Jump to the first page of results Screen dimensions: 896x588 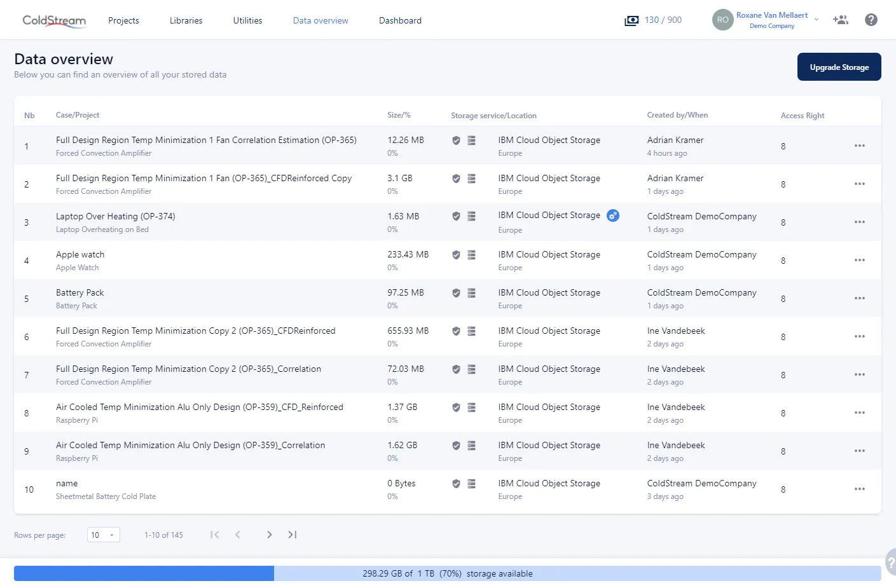(x=215, y=535)
